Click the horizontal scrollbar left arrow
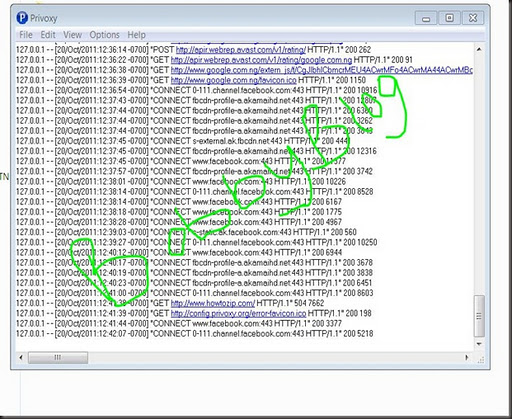Viewport: 512px width, 419px height. tap(21, 358)
